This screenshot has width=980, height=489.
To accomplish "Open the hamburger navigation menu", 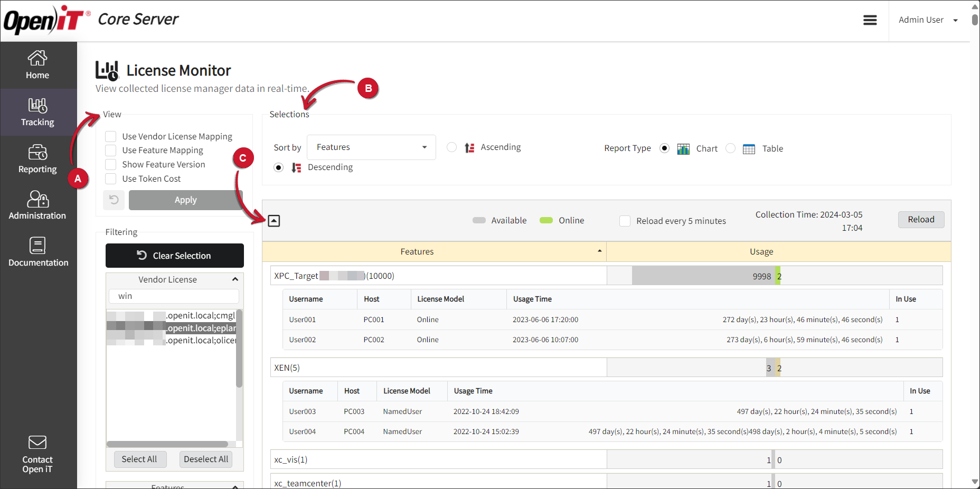I will point(870,20).
